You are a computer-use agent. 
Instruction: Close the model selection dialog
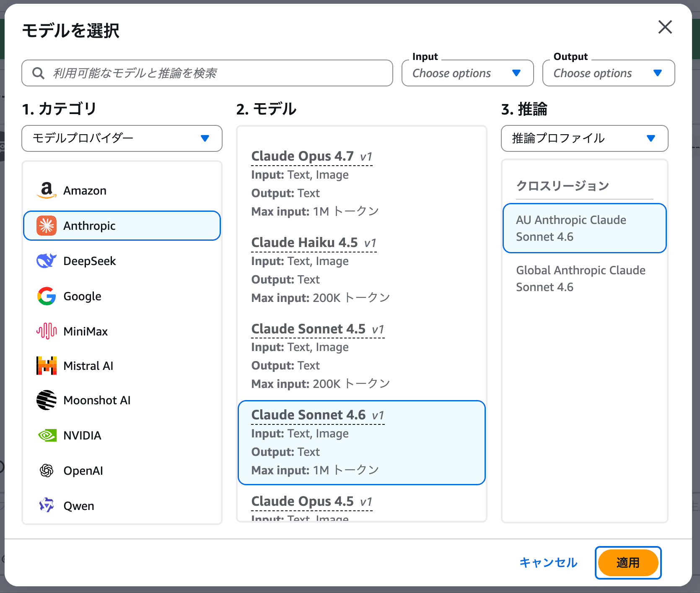[665, 27]
